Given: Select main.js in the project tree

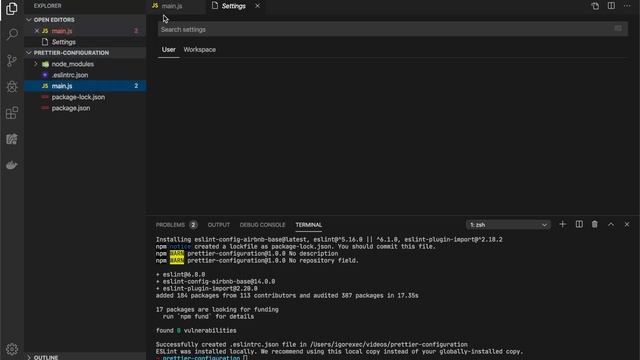Looking at the screenshot, I should point(85,86).
